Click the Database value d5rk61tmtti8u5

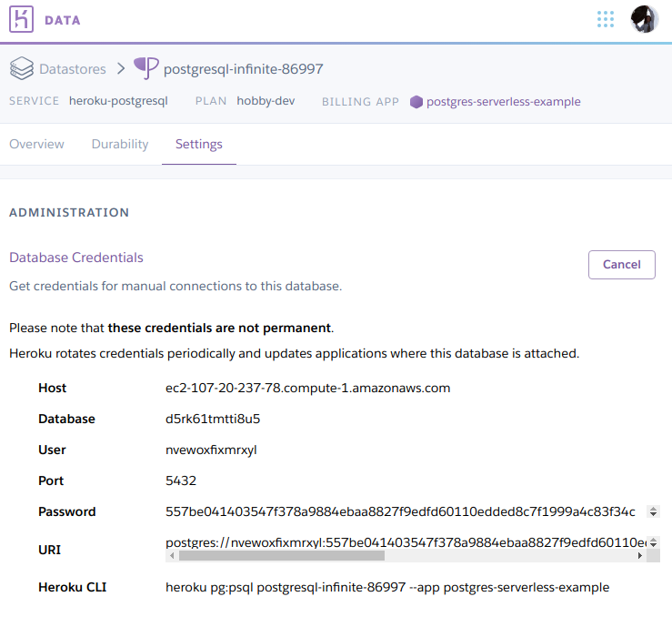pos(213,419)
